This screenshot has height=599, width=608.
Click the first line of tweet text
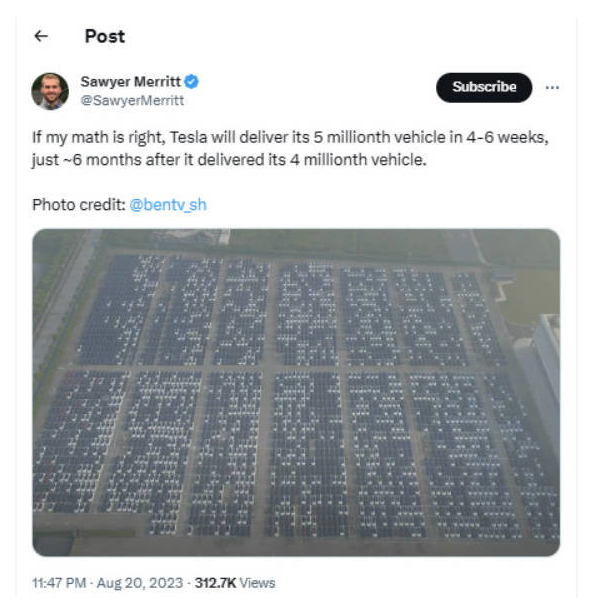(290, 137)
